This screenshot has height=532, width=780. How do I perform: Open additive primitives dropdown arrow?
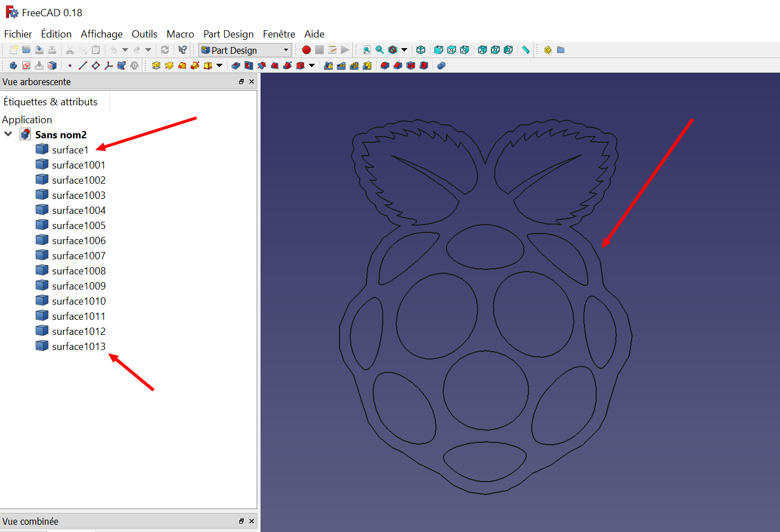pyautogui.click(x=219, y=66)
